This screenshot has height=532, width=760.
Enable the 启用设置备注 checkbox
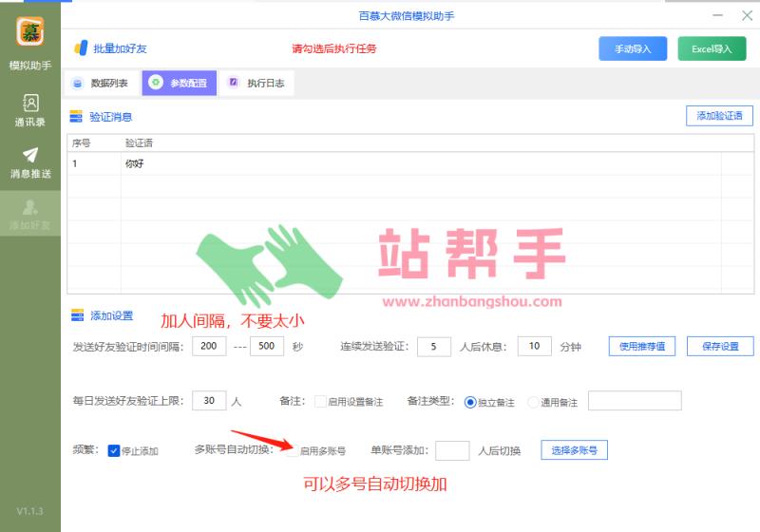pos(320,401)
